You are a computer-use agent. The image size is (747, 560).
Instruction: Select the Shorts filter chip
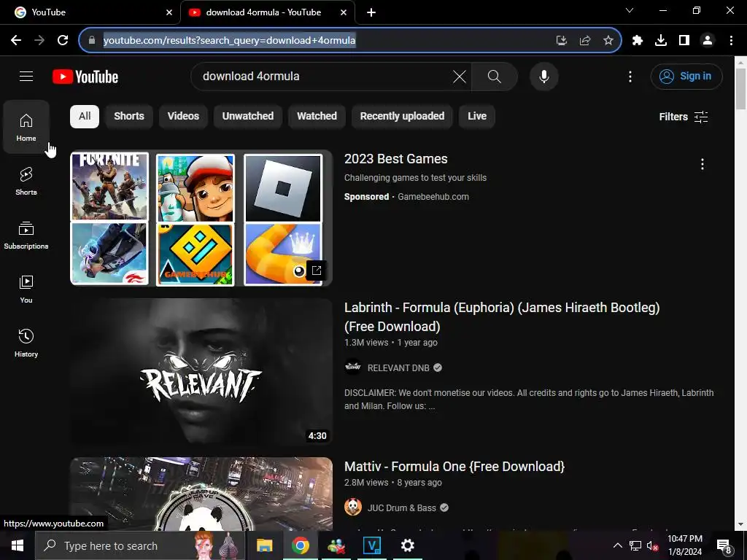[x=129, y=116]
